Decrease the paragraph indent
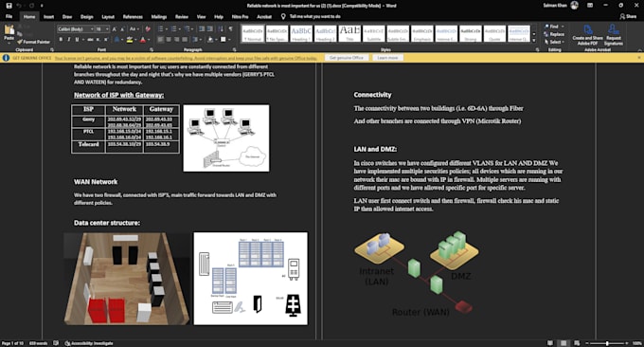644x347 pixels. tap(201, 29)
